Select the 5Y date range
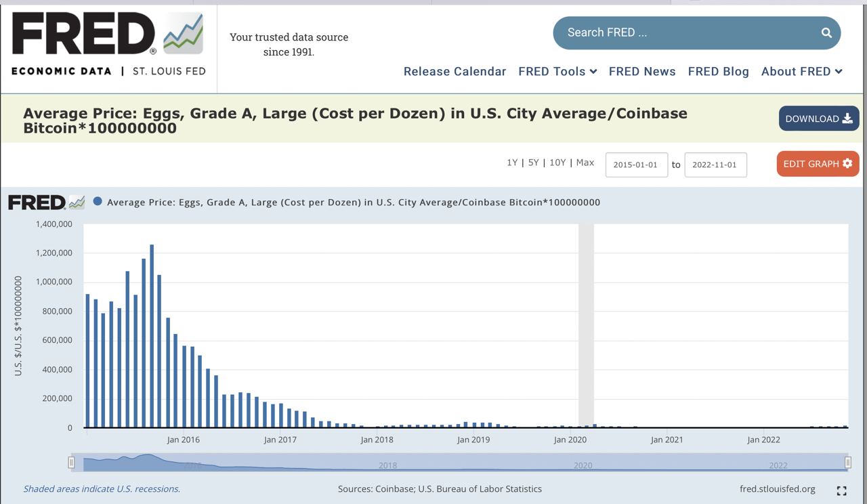 (x=533, y=163)
